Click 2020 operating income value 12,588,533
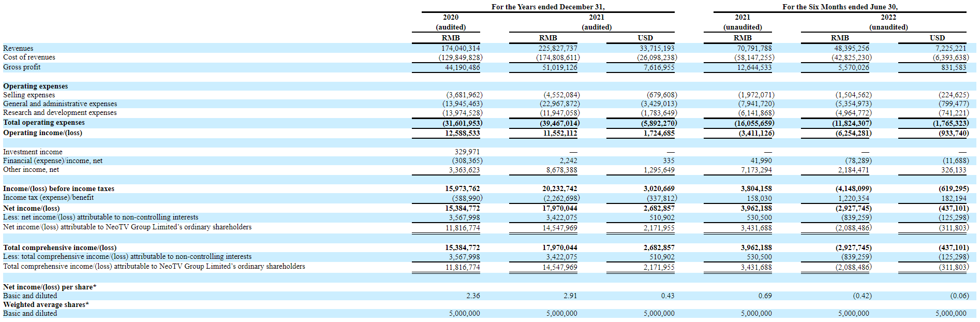Viewport: 980px width, 322px height. 462,133
